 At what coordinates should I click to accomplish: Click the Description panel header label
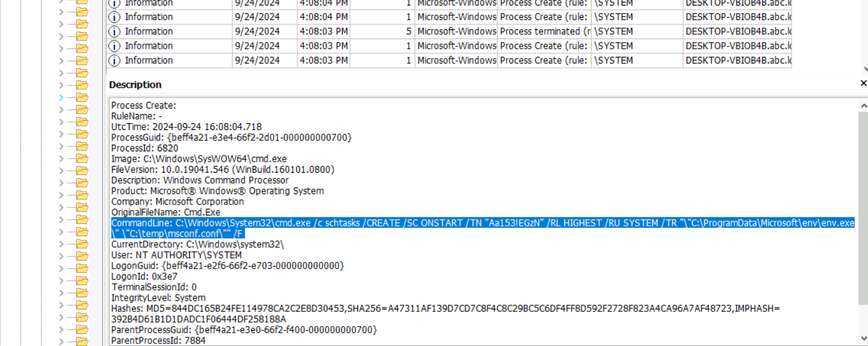[x=135, y=85]
